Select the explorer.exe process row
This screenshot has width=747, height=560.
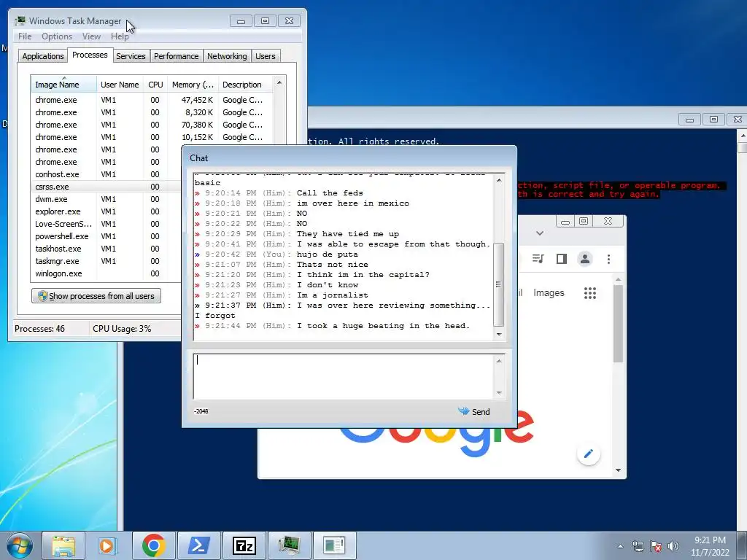click(x=107, y=211)
